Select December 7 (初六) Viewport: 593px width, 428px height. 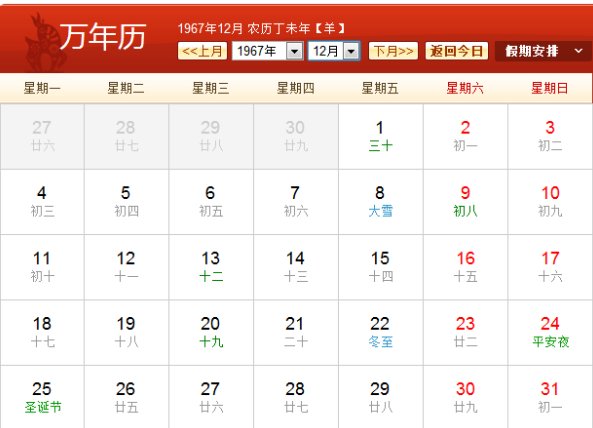click(296, 202)
